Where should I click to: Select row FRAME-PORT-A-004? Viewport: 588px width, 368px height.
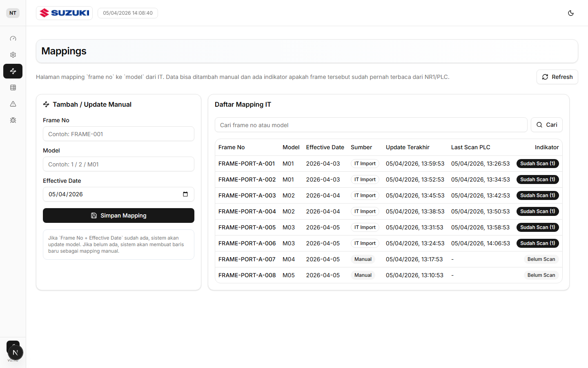[x=388, y=211]
